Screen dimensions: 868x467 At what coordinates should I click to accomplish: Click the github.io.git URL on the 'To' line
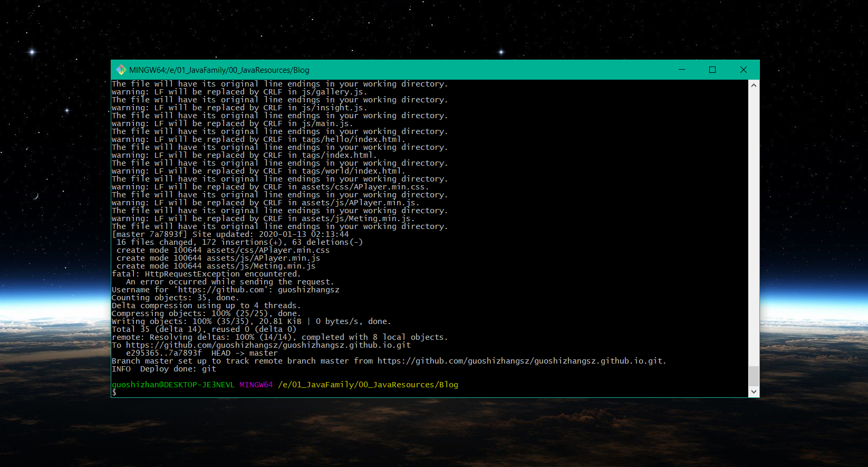pos(268,345)
